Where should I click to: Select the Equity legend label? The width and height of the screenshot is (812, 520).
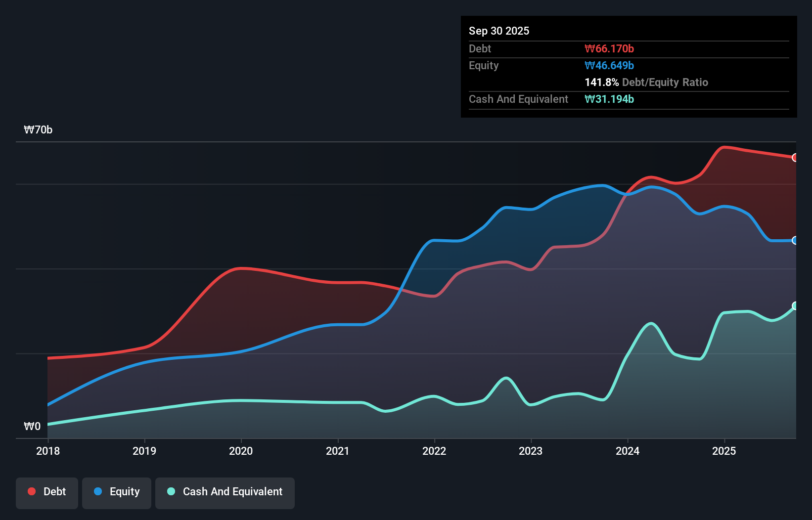click(126, 491)
